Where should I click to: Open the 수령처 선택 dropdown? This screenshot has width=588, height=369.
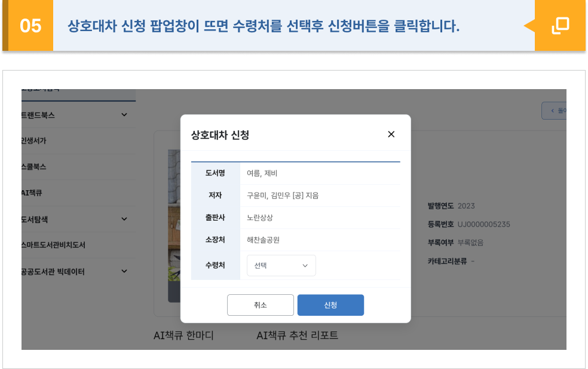[x=281, y=265]
